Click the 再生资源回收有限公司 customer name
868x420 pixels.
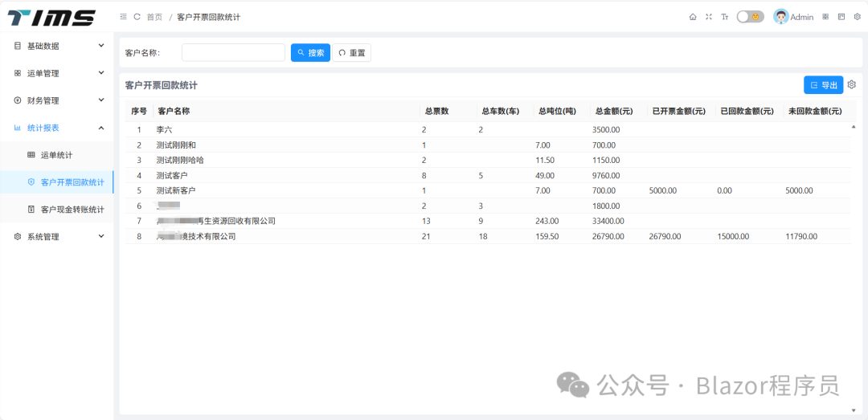[216, 221]
